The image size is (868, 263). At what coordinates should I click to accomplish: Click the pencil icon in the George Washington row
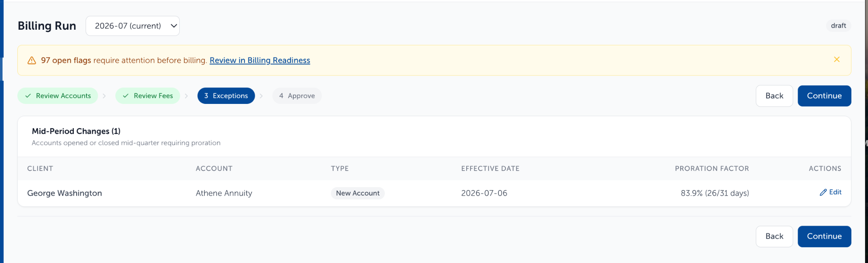[x=823, y=192]
